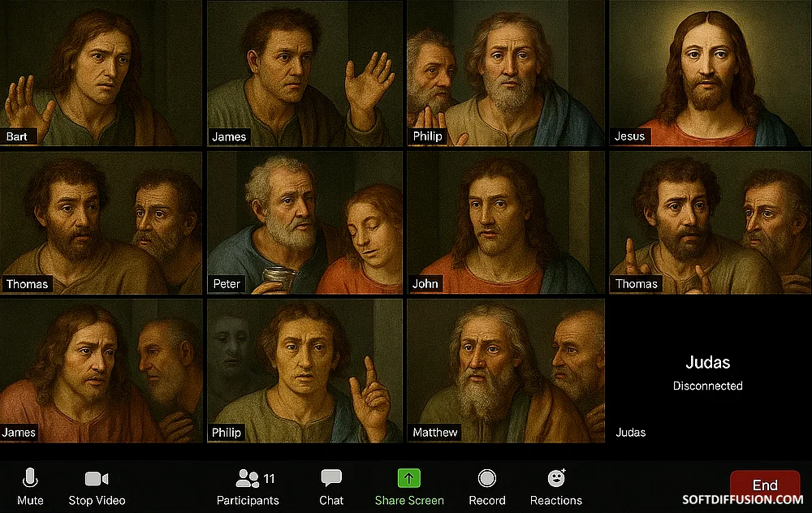Screen dimensions: 812x513
Task: Click the Disconnected status text
Action: click(x=707, y=386)
